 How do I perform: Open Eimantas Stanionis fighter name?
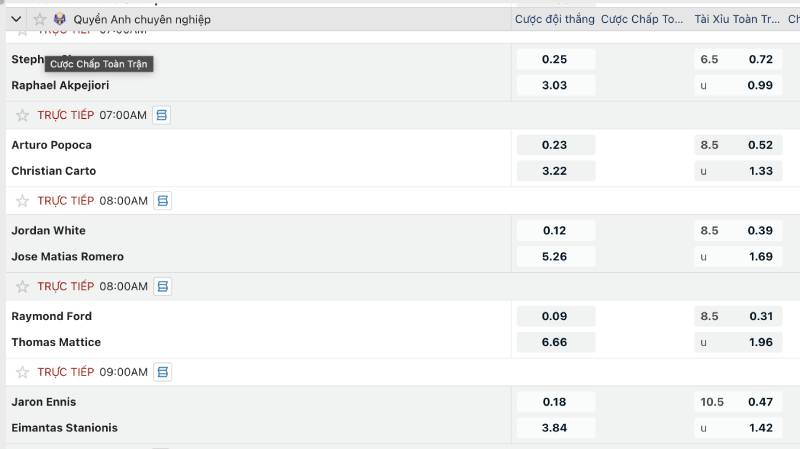pos(64,428)
